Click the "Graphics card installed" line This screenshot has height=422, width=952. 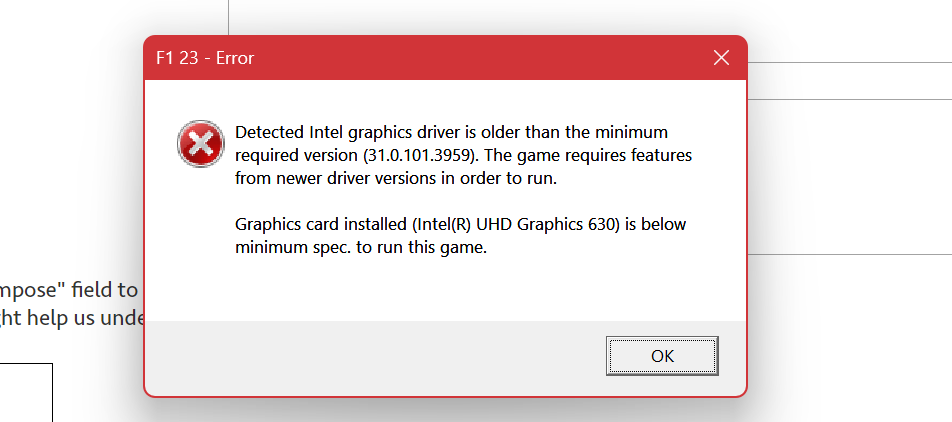(x=460, y=225)
